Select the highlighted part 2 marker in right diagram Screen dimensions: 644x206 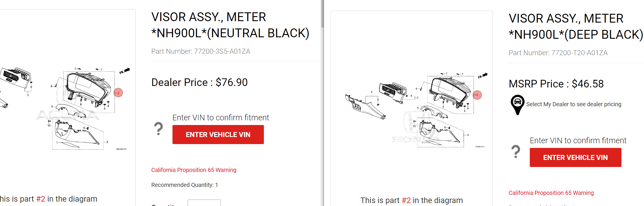click(477, 95)
